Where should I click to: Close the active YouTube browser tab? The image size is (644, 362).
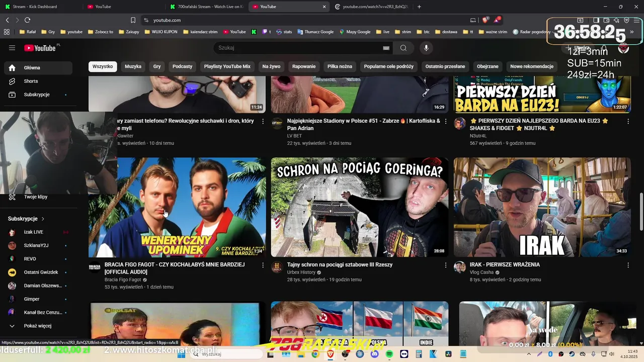click(x=324, y=7)
